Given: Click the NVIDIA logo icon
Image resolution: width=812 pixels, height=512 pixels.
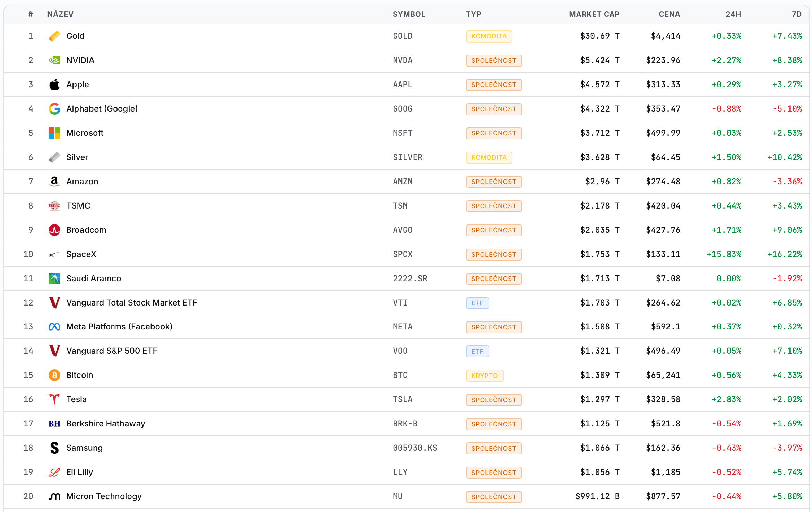Looking at the screenshot, I should coord(54,60).
